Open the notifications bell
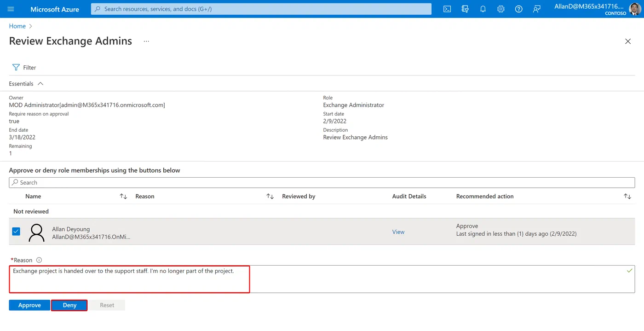644x331 pixels. tap(483, 9)
